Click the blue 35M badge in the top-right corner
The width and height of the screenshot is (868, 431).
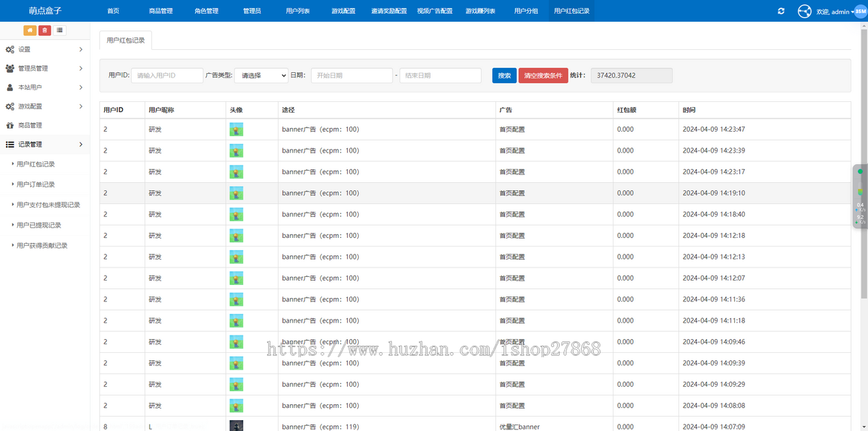861,12
